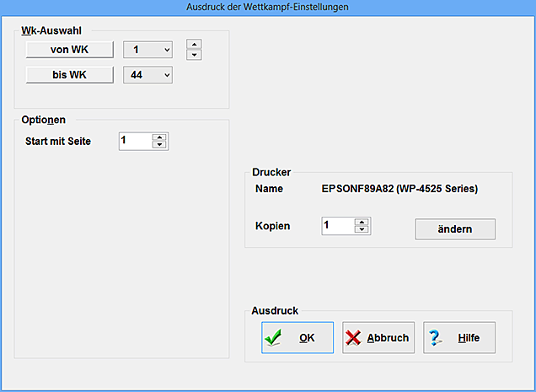This screenshot has height=392, width=536.
Task: Focus the 'Start mit Seite' number field
Action: coord(134,142)
